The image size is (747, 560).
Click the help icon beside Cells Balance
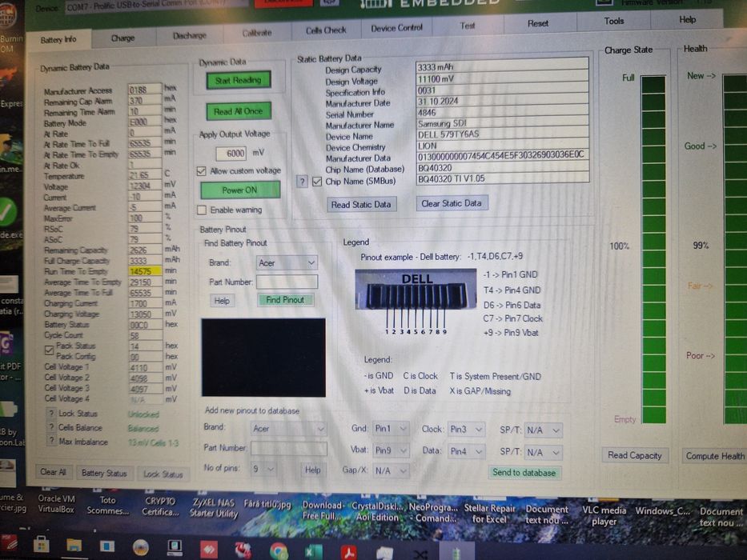point(51,428)
